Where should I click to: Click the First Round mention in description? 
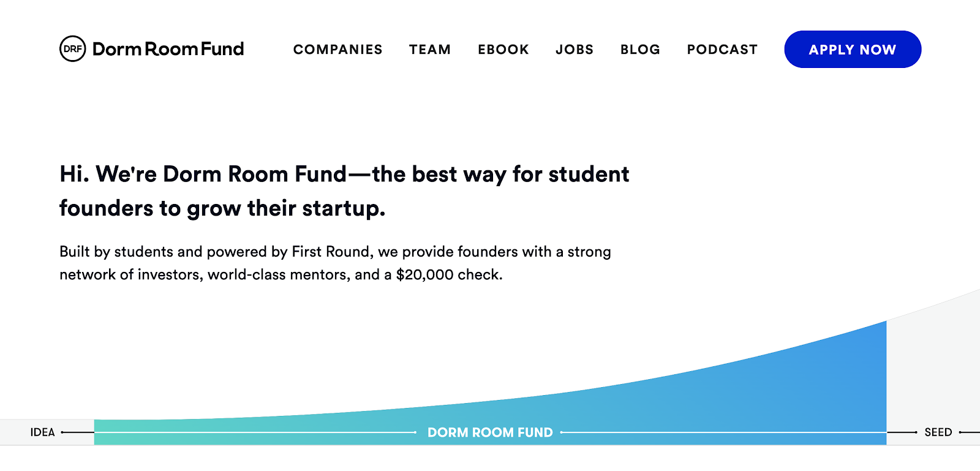click(331, 252)
